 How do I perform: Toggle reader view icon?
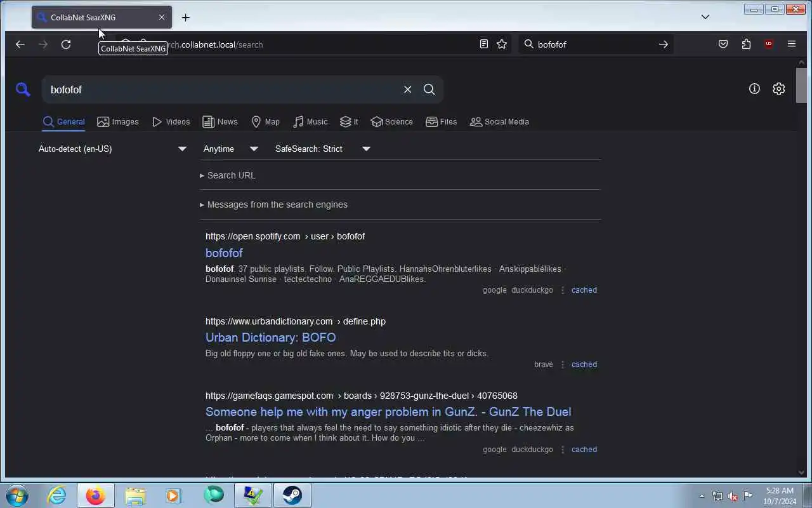point(484,44)
